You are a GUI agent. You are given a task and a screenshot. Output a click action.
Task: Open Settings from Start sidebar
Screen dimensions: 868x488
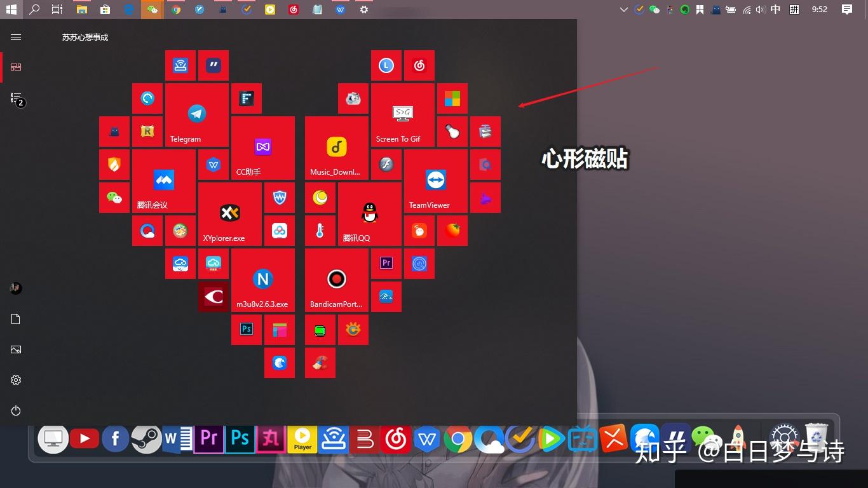click(x=16, y=380)
